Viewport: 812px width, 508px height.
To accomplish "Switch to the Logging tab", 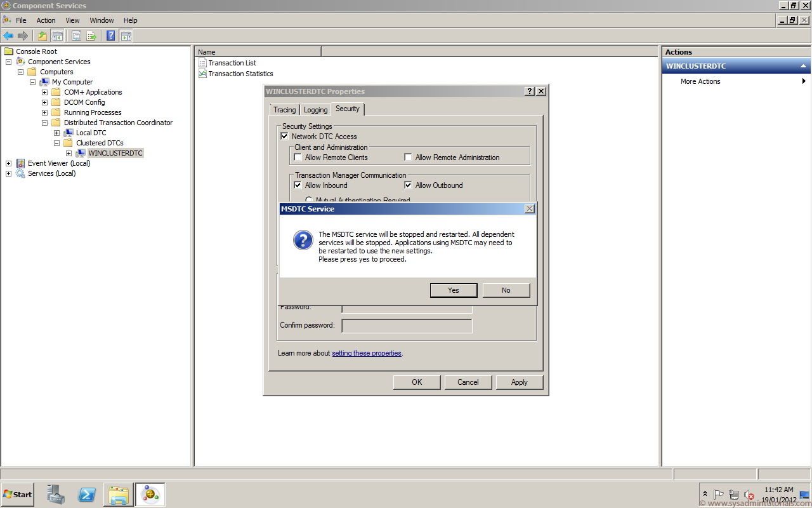I will [x=315, y=109].
